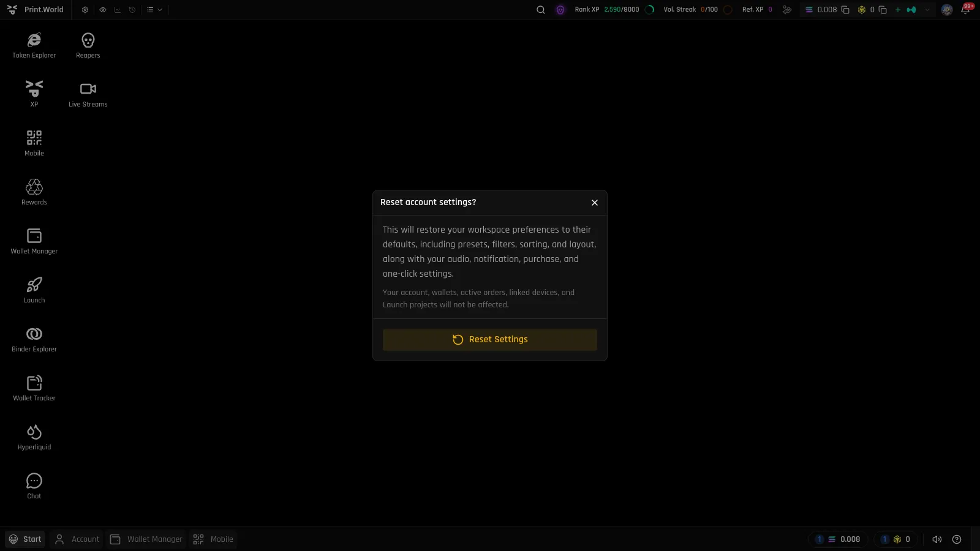
Task: Expand the list view dropdown
Action: [x=154, y=10]
